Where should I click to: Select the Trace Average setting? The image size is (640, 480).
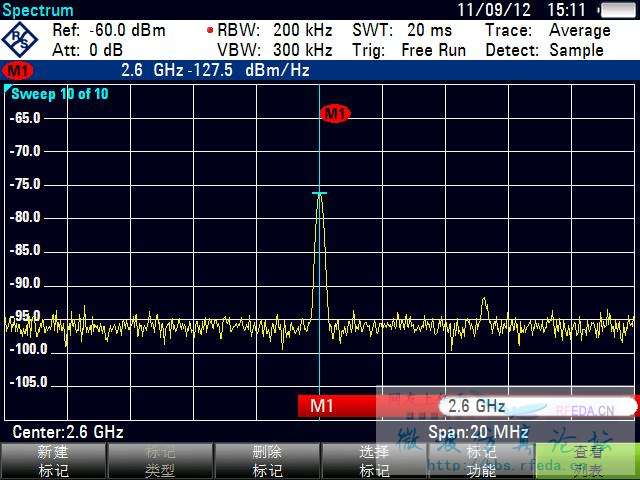(x=548, y=30)
